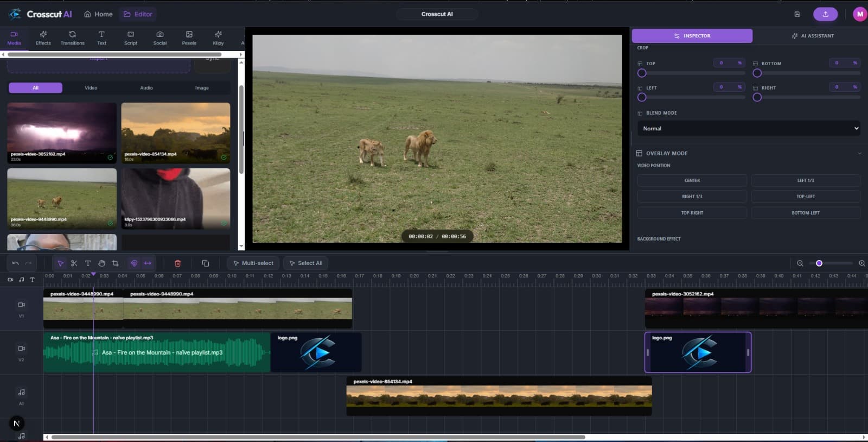Viewport: 868px width, 442px height.
Task: Choose the crop tool in timeline toolbar
Action: [x=115, y=263]
